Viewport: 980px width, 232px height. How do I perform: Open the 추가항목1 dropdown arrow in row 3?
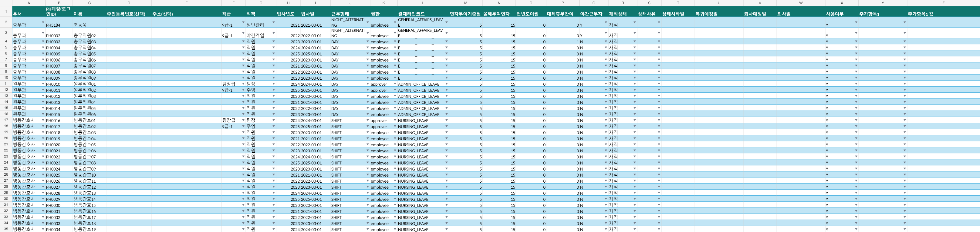tap(905, 33)
